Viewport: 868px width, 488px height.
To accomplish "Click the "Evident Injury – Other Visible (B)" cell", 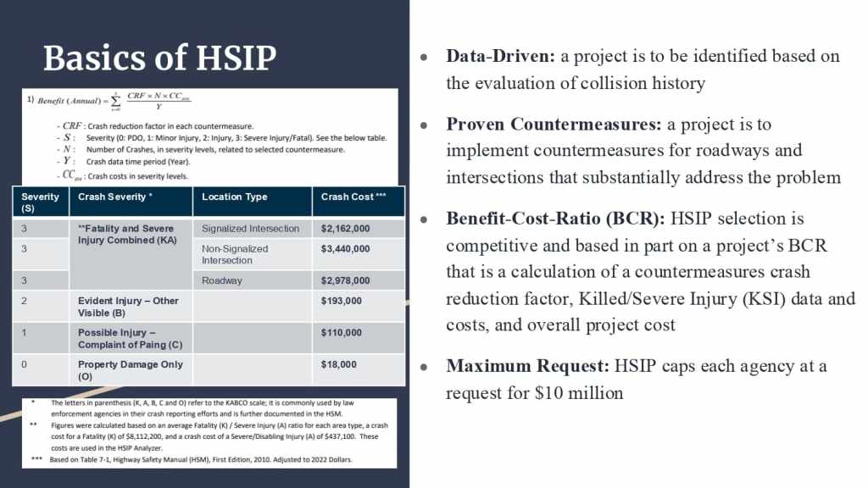I will [125, 307].
